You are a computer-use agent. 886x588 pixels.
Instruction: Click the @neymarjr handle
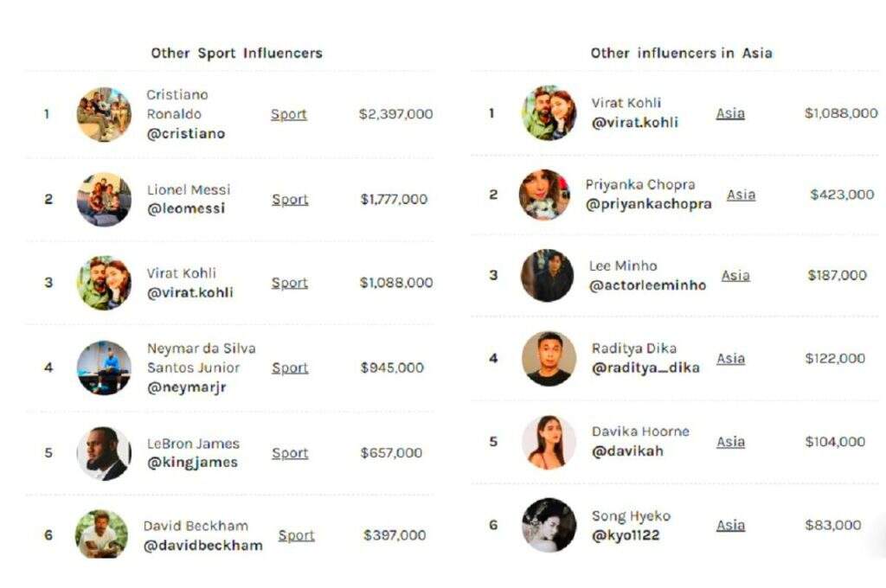click(186, 387)
